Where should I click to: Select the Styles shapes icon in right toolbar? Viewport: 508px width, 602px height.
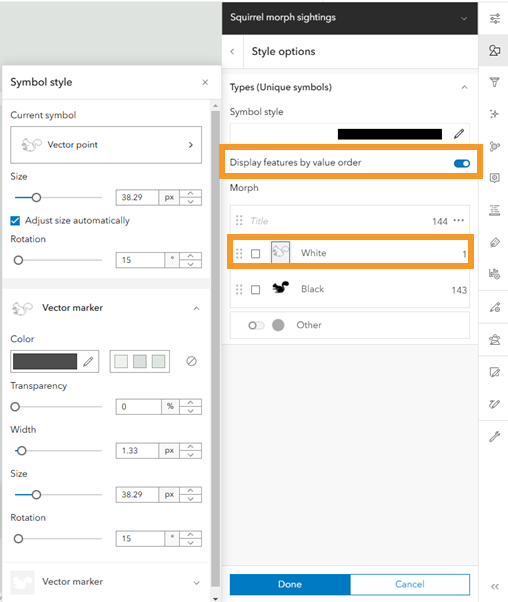tap(495, 50)
